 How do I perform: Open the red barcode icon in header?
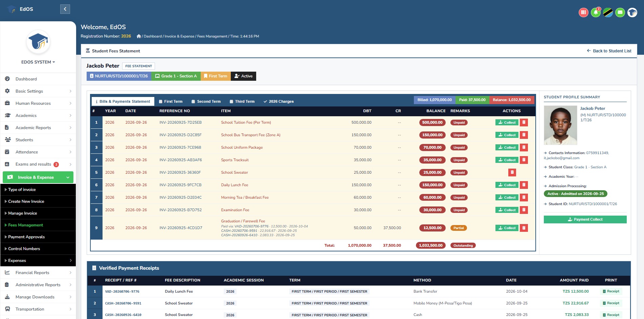[x=583, y=13]
